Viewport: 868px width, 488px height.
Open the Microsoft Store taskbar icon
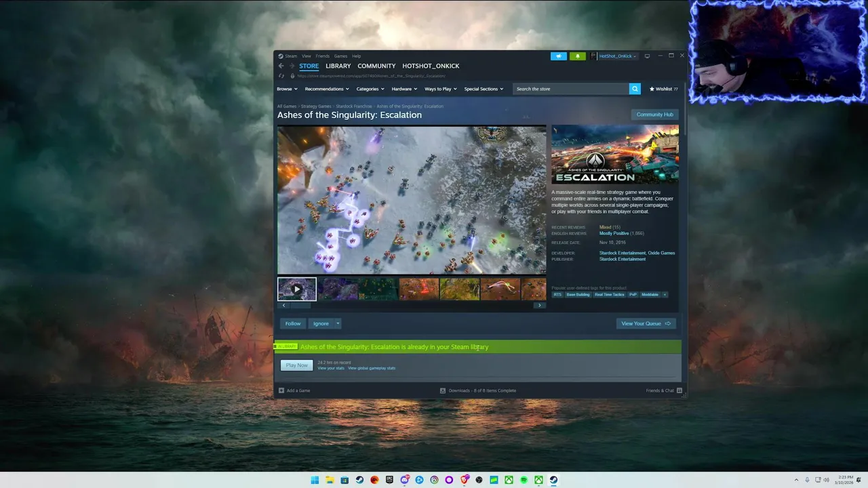pyautogui.click(x=344, y=480)
